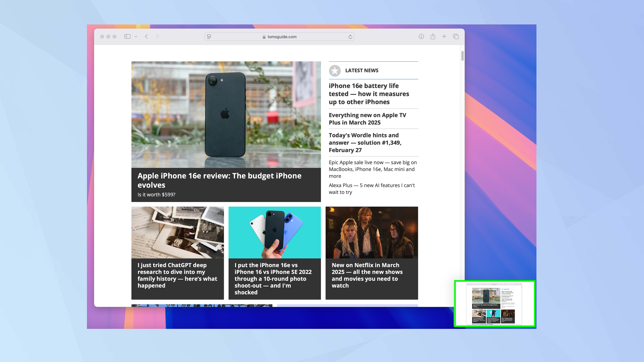This screenshot has height=362, width=644.
Task: Read the iPhone 16e battery life story
Action: coord(369,94)
